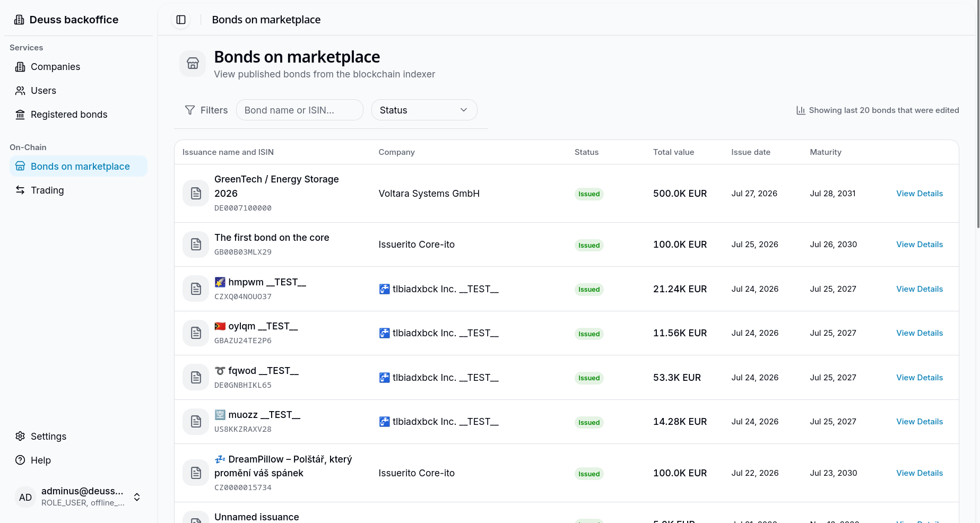Navigate to Trading section
Viewport: 980px width, 523px height.
[79, 190]
